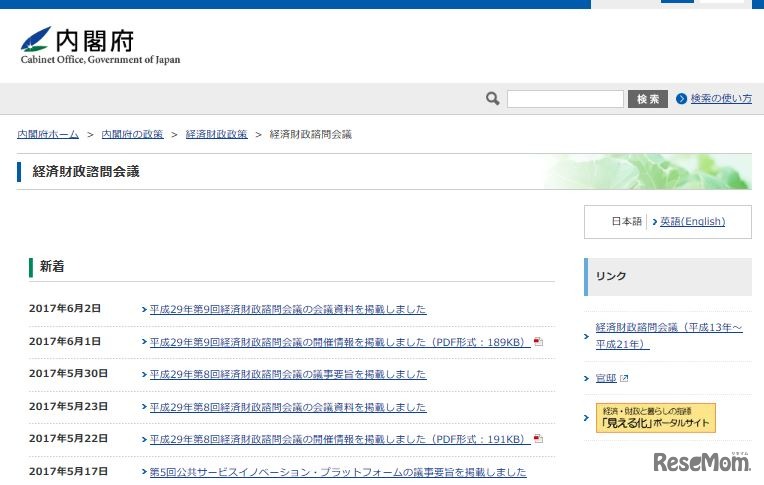Go to 経済財政政策 breadcrumb link

(x=216, y=134)
